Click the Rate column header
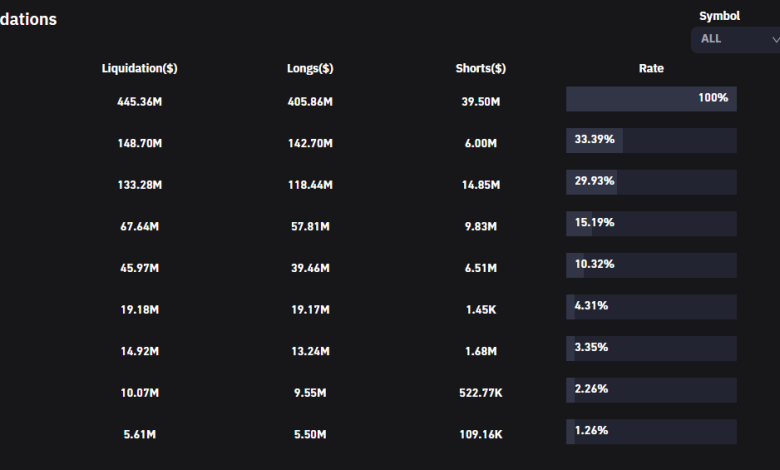This screenshot has width=780, height=470. point(651,69)
